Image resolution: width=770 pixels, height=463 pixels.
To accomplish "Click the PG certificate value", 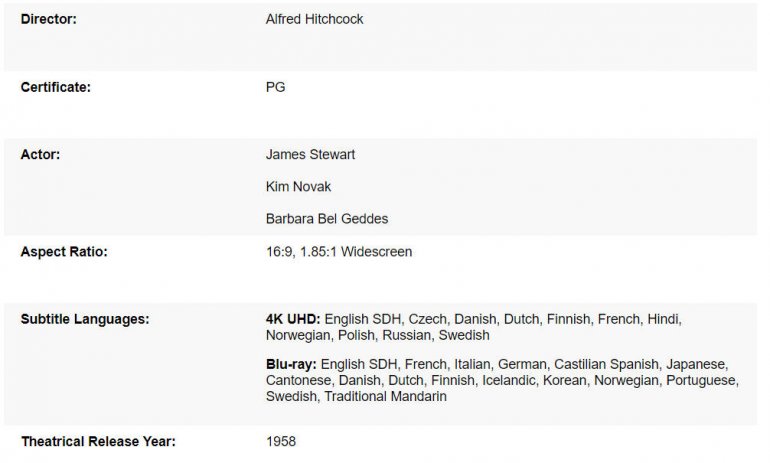I will click(275, 87).
